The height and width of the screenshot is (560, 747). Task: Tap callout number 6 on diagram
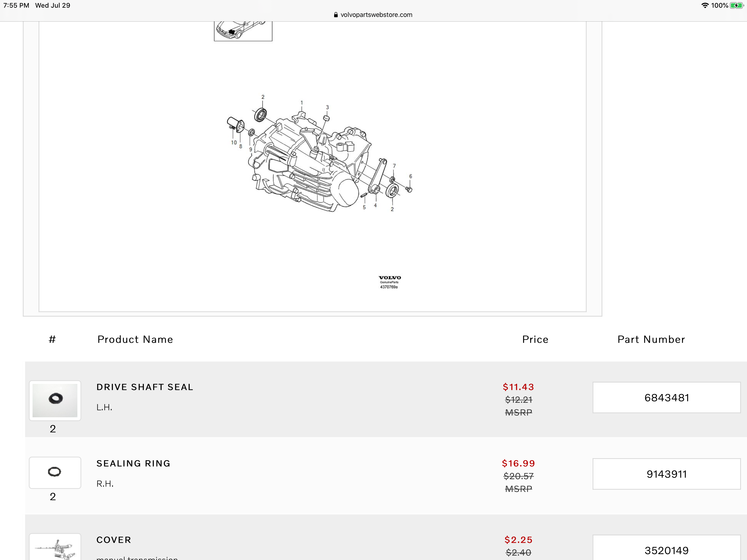pyautogui.click(x=410, y=176)
